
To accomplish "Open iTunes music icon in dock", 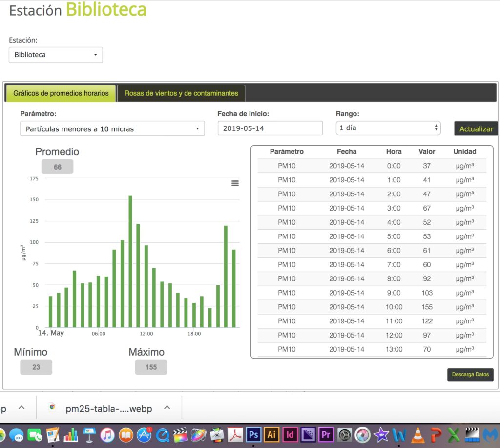I will (x=107, y=434).
